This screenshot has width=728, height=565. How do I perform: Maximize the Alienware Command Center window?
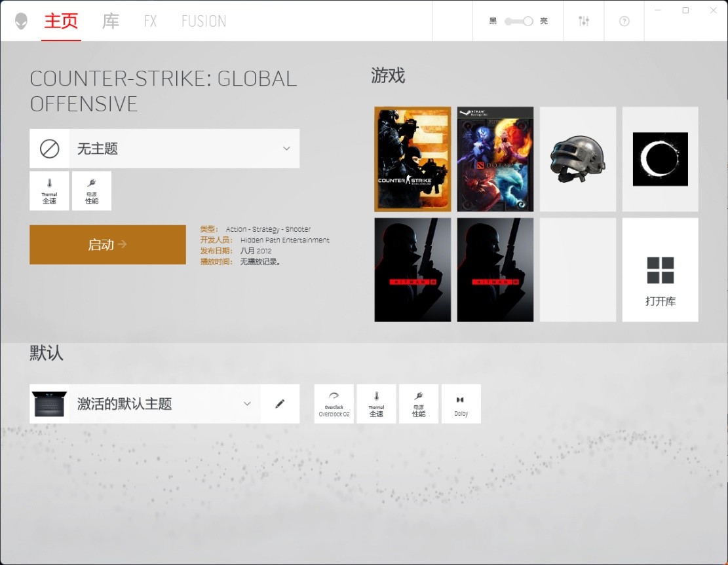click(x=685, y=10)
